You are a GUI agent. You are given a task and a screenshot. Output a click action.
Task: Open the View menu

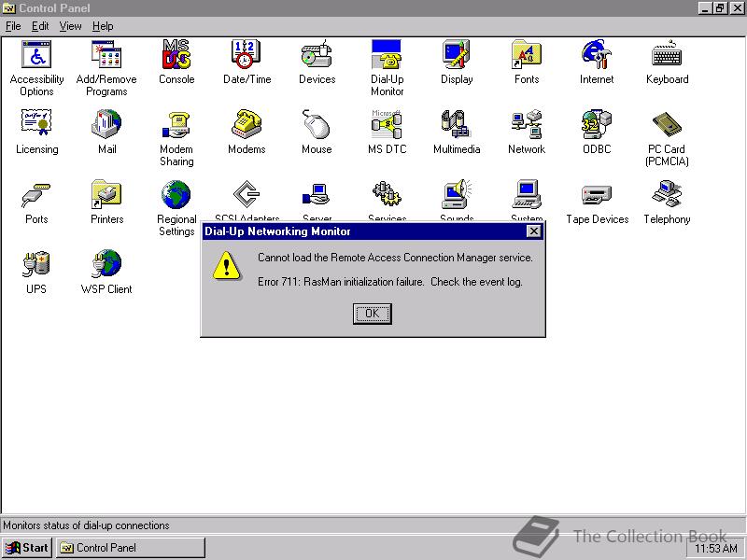70,26
